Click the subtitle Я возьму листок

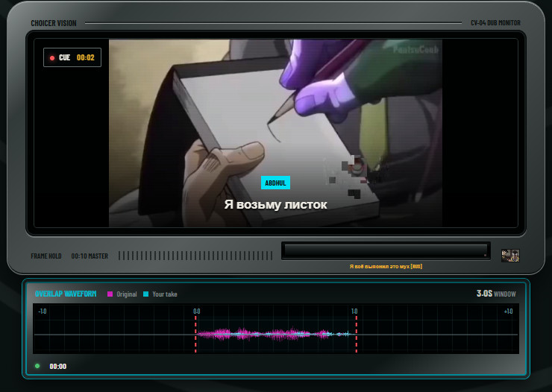[x=276, y=204]
